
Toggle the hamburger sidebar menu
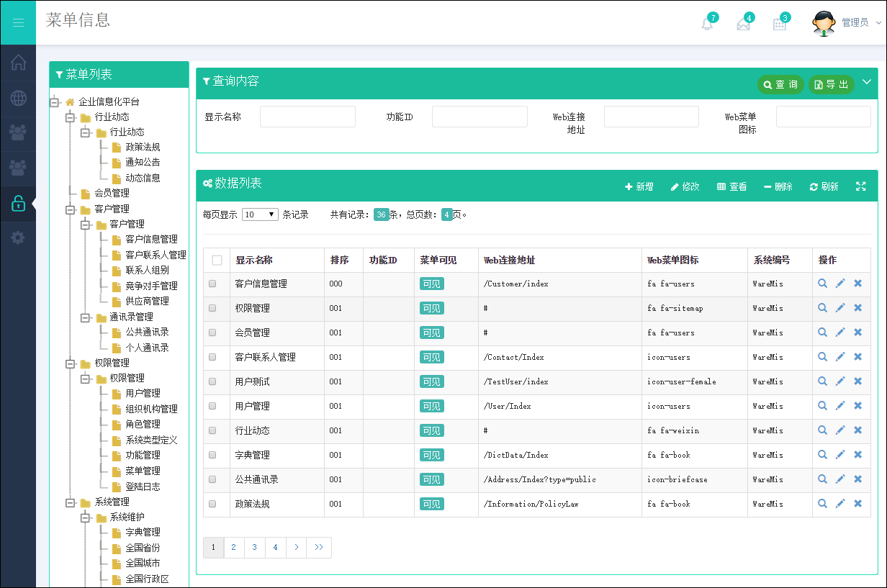19,23
